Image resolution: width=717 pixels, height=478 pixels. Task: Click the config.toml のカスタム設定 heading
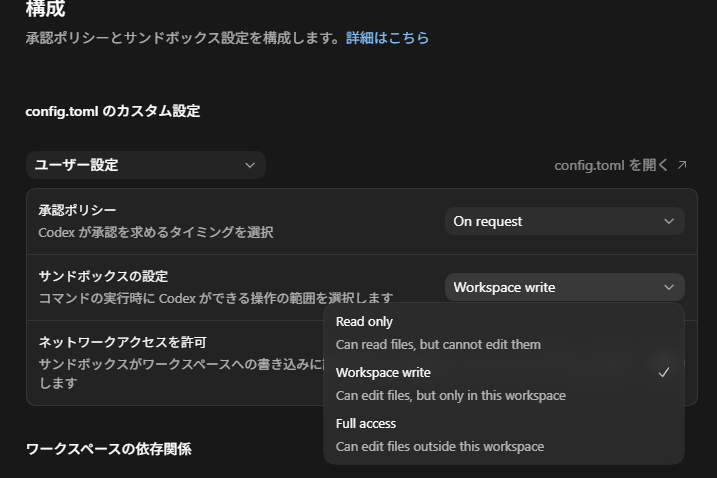tap(112, 111)
